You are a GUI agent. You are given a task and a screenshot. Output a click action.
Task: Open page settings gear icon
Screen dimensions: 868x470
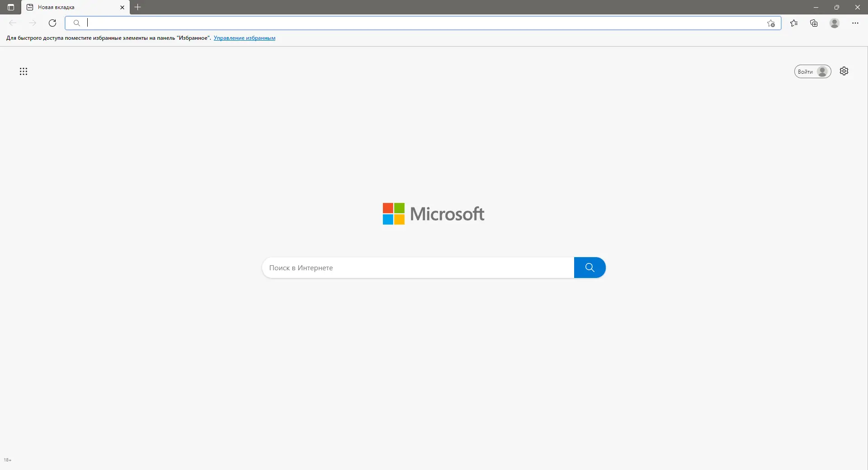point(844,71)
